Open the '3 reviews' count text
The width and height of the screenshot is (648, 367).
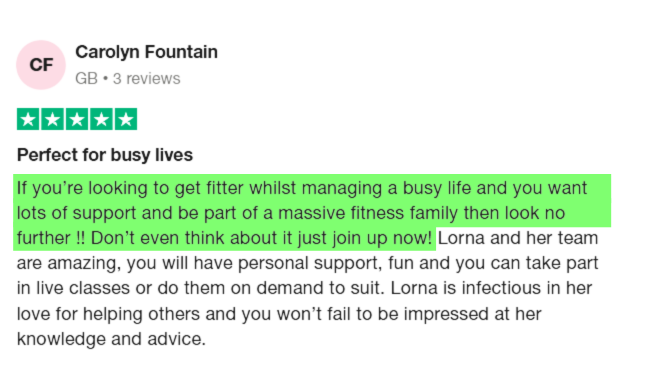point(147,79)
